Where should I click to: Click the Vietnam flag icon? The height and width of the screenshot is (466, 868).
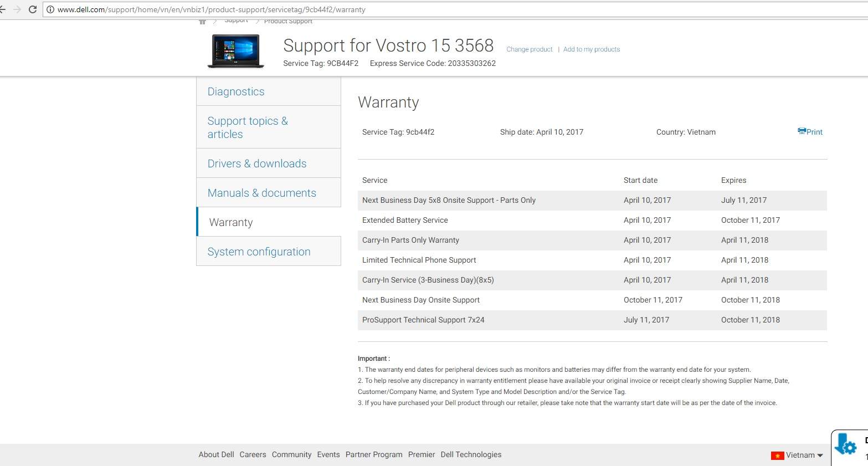(777, 455)
